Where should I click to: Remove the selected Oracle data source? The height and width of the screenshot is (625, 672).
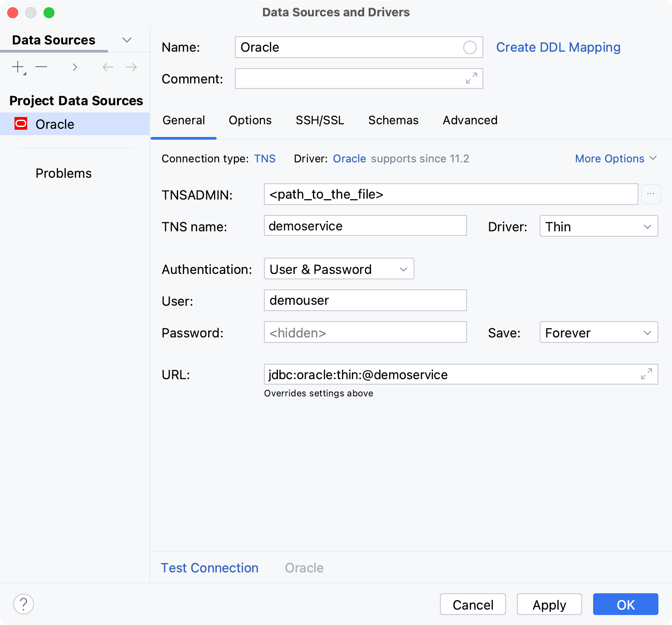42,67
